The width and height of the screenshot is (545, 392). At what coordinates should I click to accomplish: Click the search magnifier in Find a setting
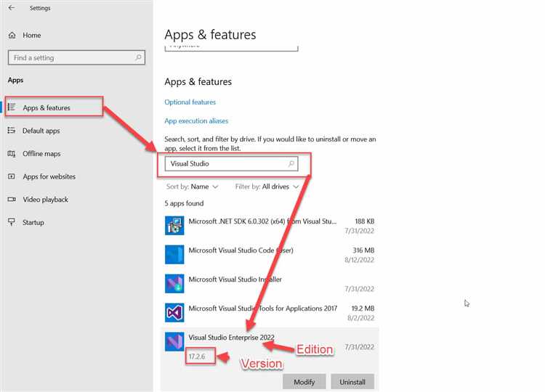point(138,57)
